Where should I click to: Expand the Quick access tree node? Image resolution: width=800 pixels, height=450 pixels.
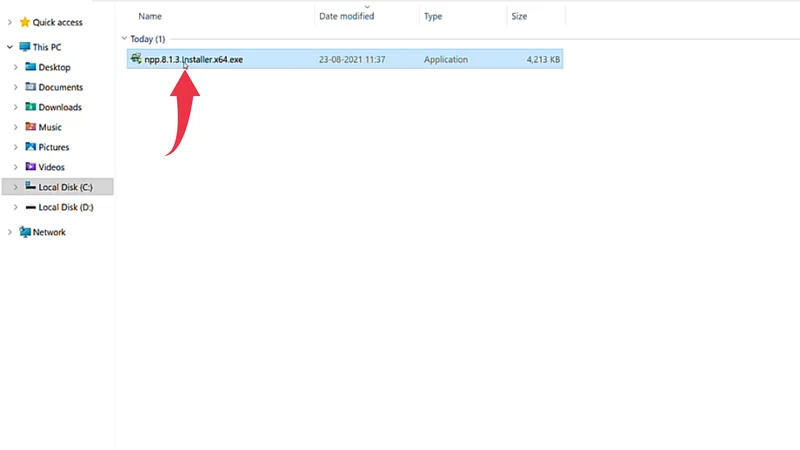[10, 22]
